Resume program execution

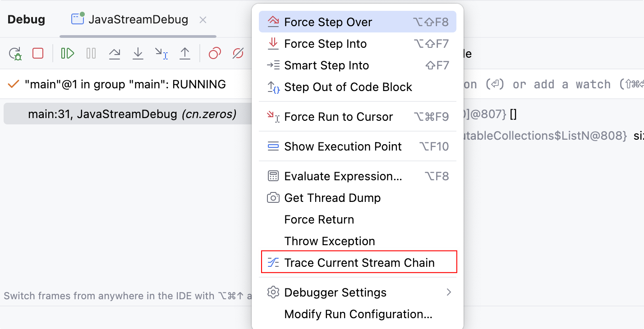pos(67,53)
